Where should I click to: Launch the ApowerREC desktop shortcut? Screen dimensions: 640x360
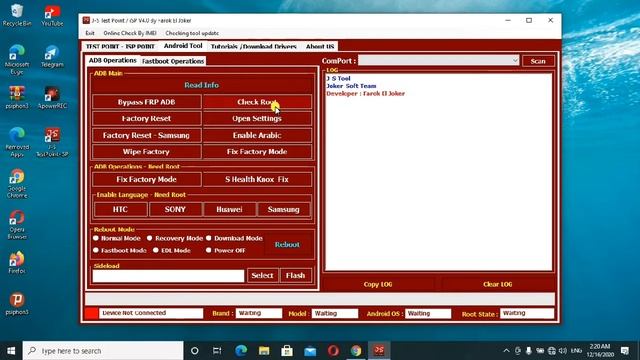tap(52, 97)
